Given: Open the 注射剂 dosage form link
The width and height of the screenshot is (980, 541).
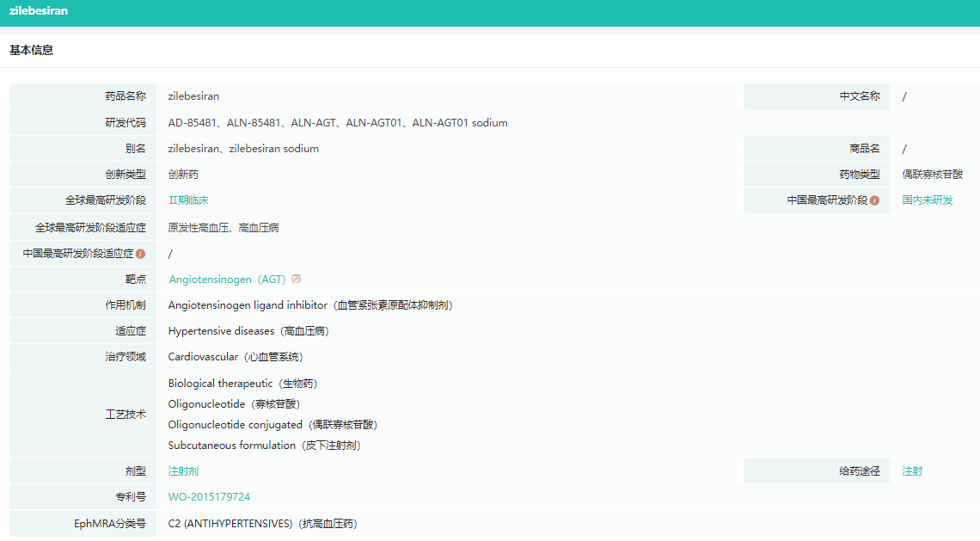Looking at the screenshot, I should (183, 471).
